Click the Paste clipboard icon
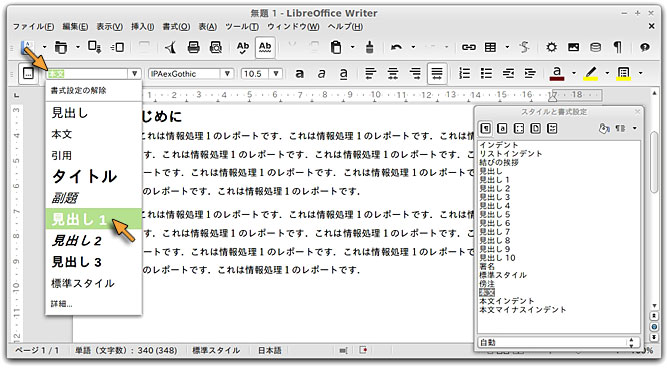The width and height of the screenshot is (667, 368). coord(336,47)
